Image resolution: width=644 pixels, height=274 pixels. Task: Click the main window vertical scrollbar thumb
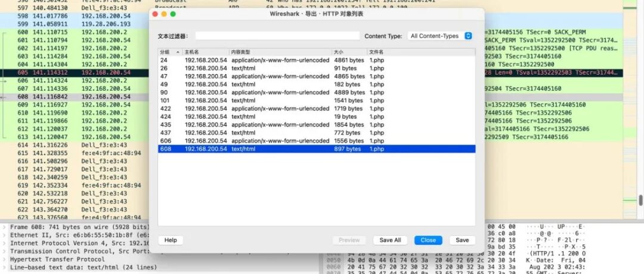click(640, 201)
